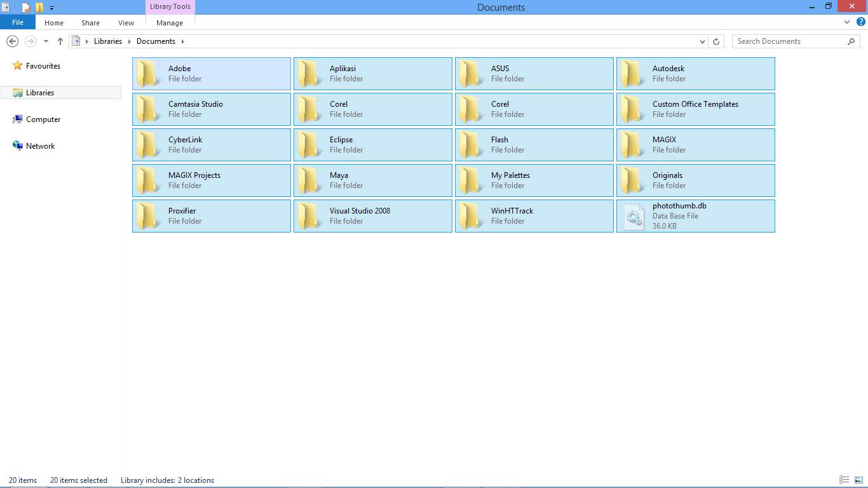Select the WinHTTrack folder
Image resolution: width=868 pixels, height=488 pixels.
pos(534,216)
